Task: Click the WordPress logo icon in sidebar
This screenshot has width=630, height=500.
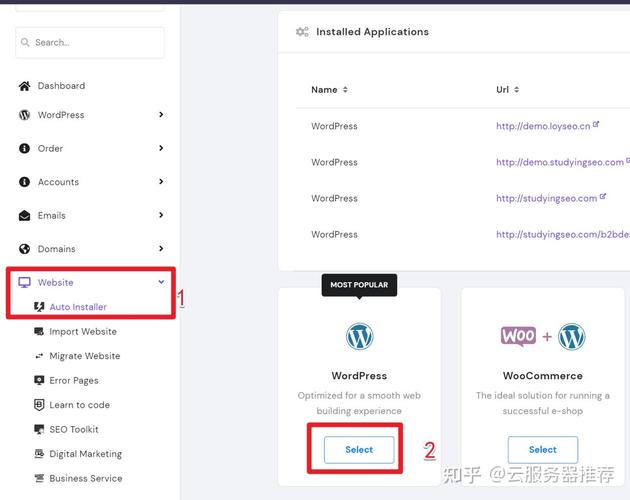Action: [25, 115]
